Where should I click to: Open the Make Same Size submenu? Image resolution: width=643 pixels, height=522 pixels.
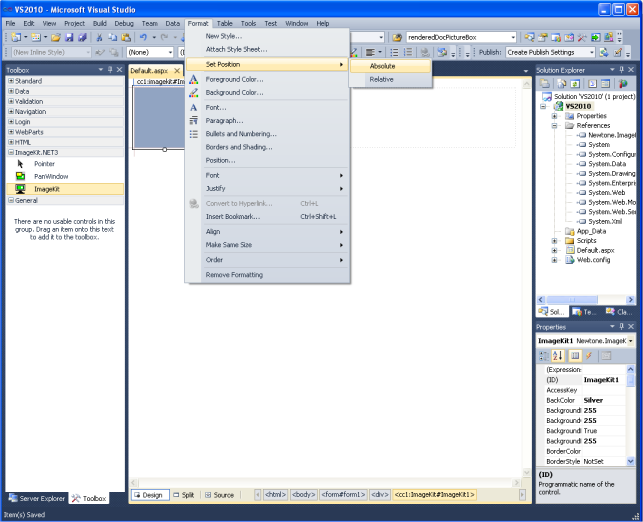tap(267, 245)
